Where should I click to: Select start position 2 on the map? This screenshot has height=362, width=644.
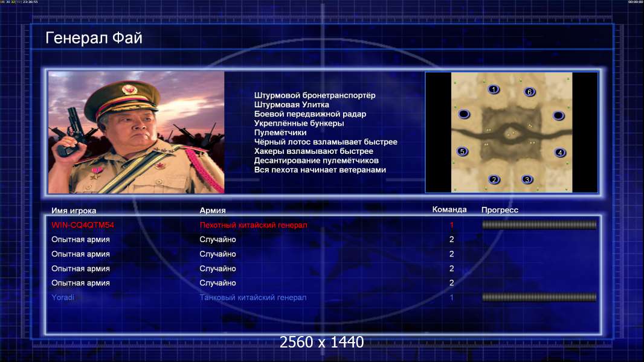494,180
